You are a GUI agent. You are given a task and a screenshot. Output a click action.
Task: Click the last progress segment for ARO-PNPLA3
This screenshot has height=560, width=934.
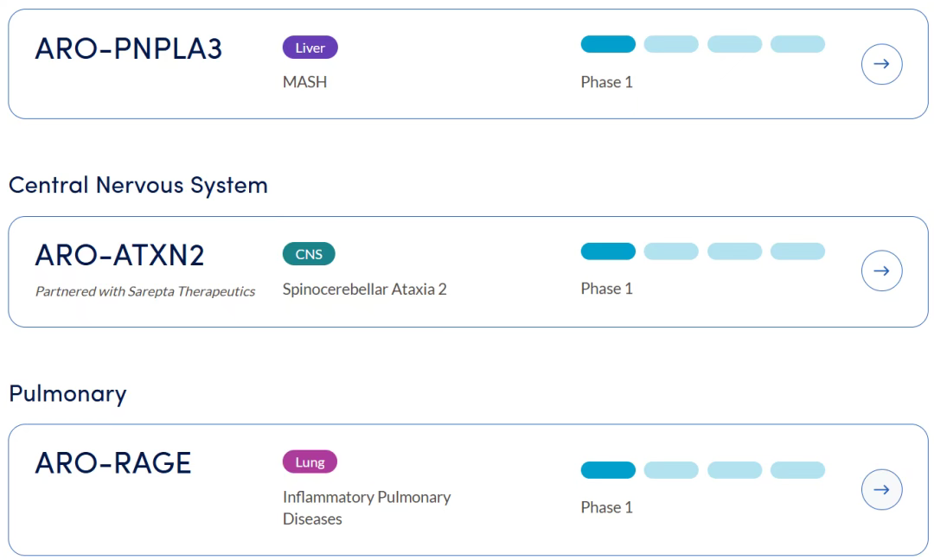(x=797, y=44)
